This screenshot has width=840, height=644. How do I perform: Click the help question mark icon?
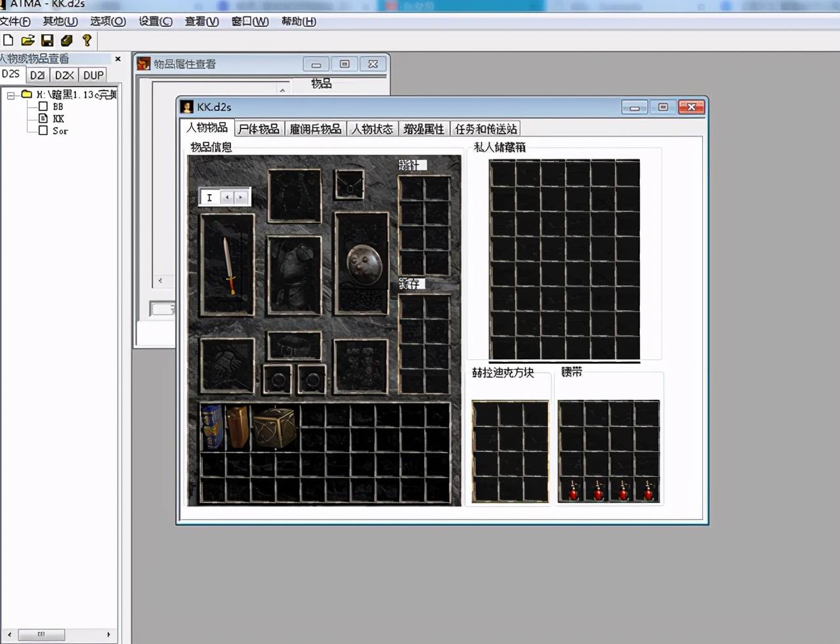point(87,40)
